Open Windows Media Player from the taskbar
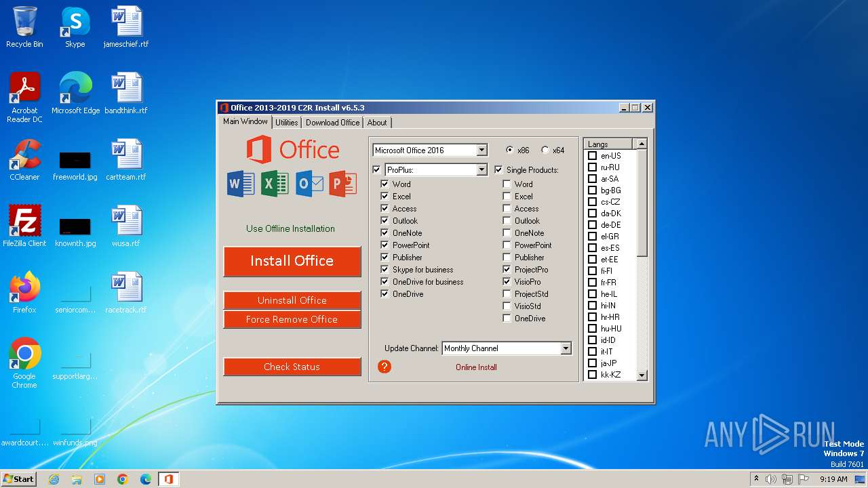 (x=100, y=479)
